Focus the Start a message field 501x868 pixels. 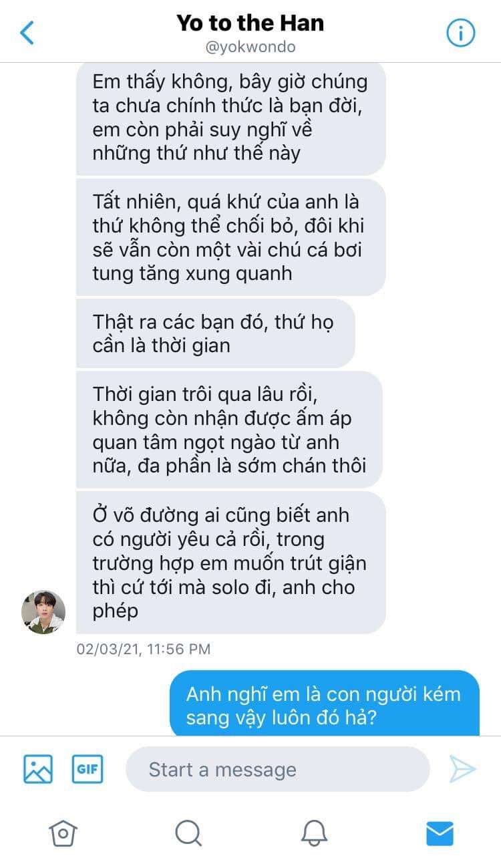pyautogui.click(x=278, y=769)
